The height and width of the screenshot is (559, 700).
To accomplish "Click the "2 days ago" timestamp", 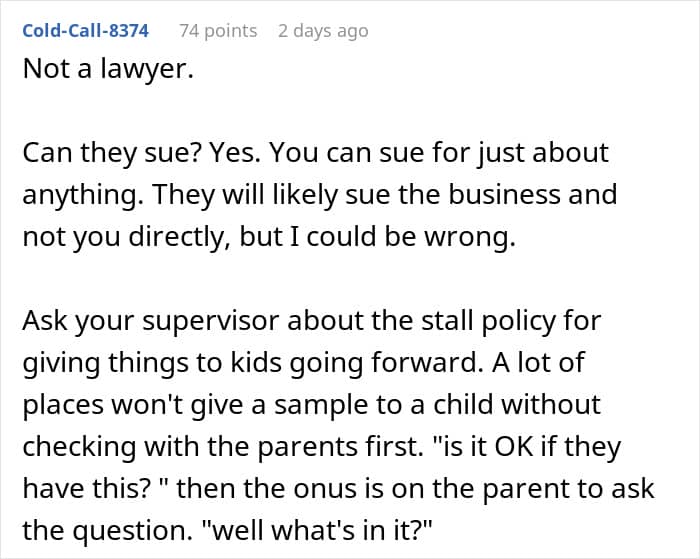I will 322,31.
